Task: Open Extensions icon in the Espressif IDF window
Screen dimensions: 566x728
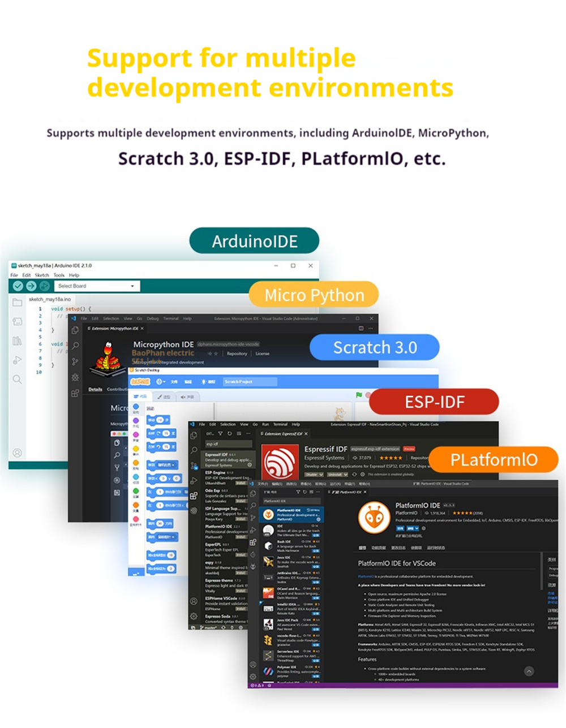Action: [x=194, y=496]
